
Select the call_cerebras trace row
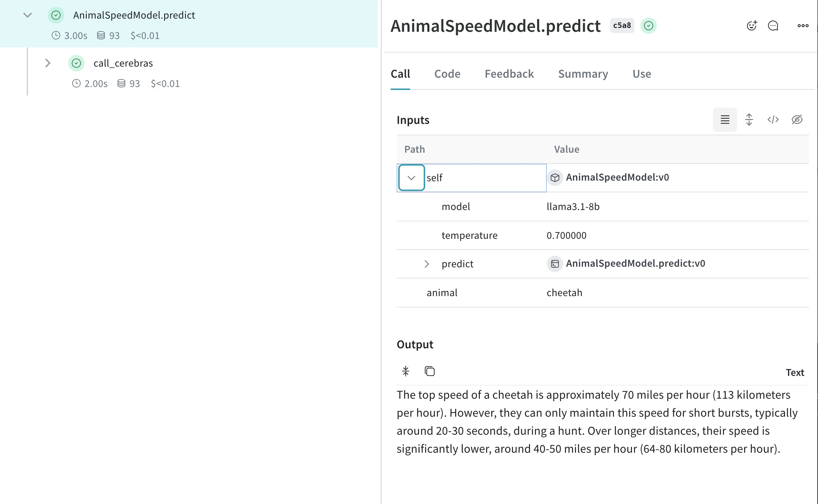tap(123, 63)
